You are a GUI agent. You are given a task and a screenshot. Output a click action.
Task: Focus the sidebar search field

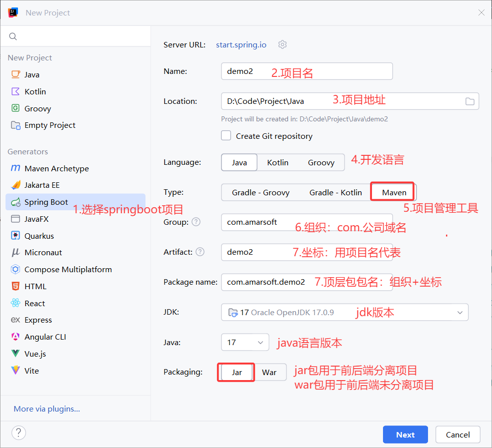(75, 36)
